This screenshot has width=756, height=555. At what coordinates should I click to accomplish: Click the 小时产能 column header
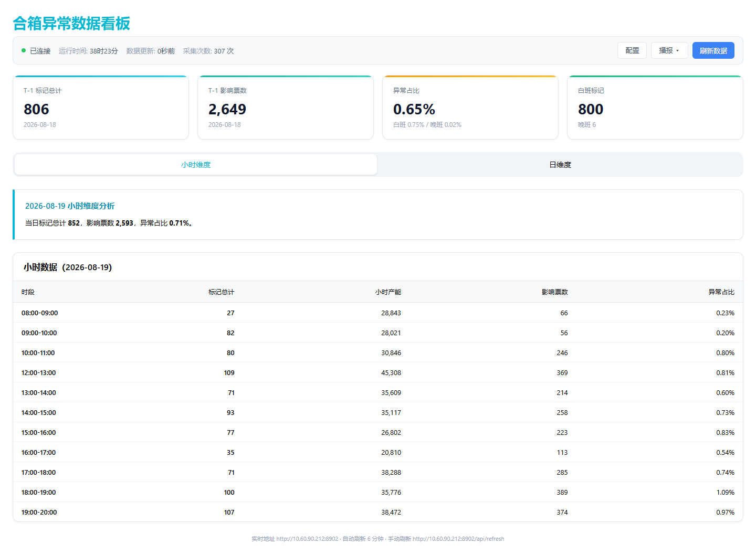click(x=388, y=292)
